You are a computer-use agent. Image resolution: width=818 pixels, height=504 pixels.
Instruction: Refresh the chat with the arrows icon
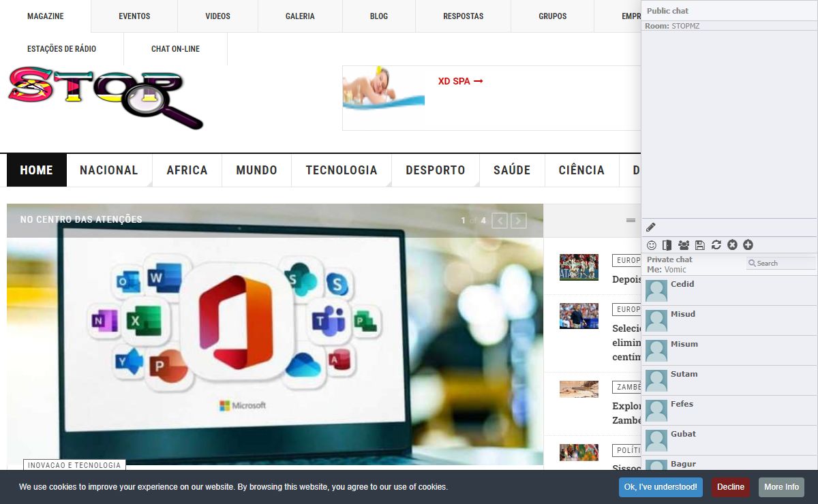click(716, 245)
